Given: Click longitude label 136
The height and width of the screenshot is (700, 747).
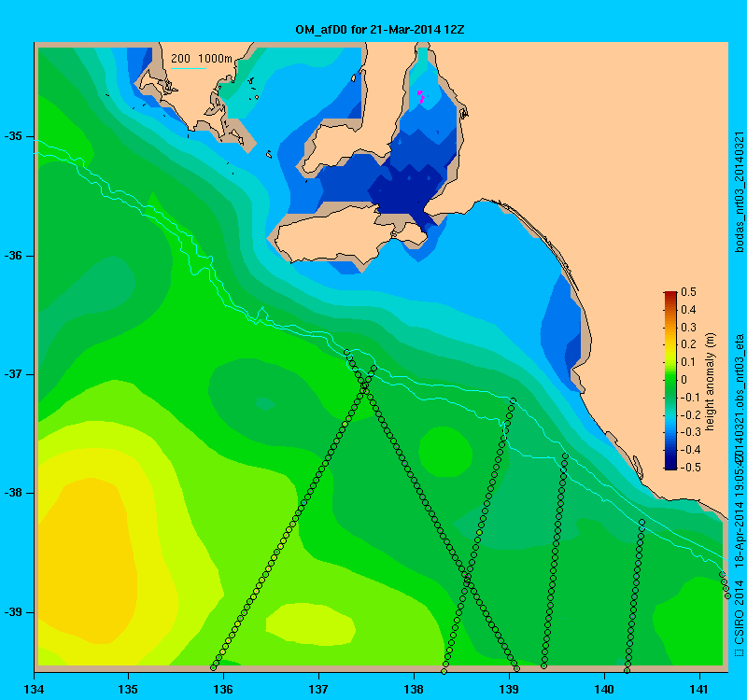Looking at the screenshot, I should click(223, 690).
